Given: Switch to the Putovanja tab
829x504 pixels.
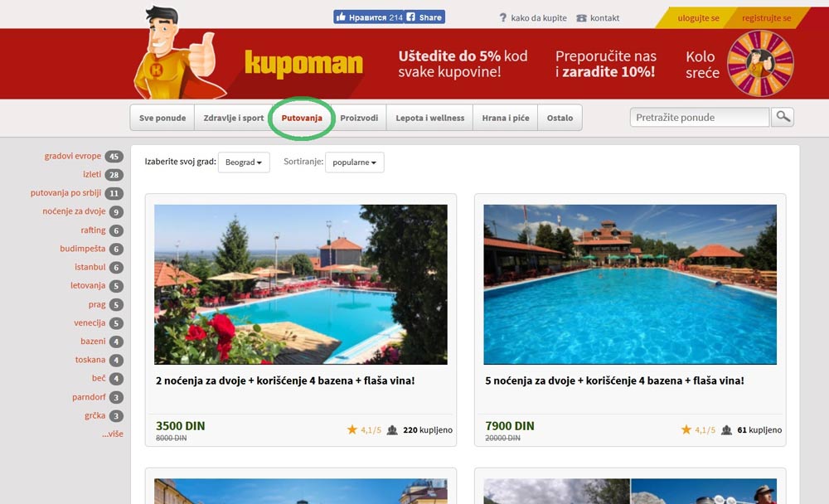Looking at the screenshot, I should [302, 118].
